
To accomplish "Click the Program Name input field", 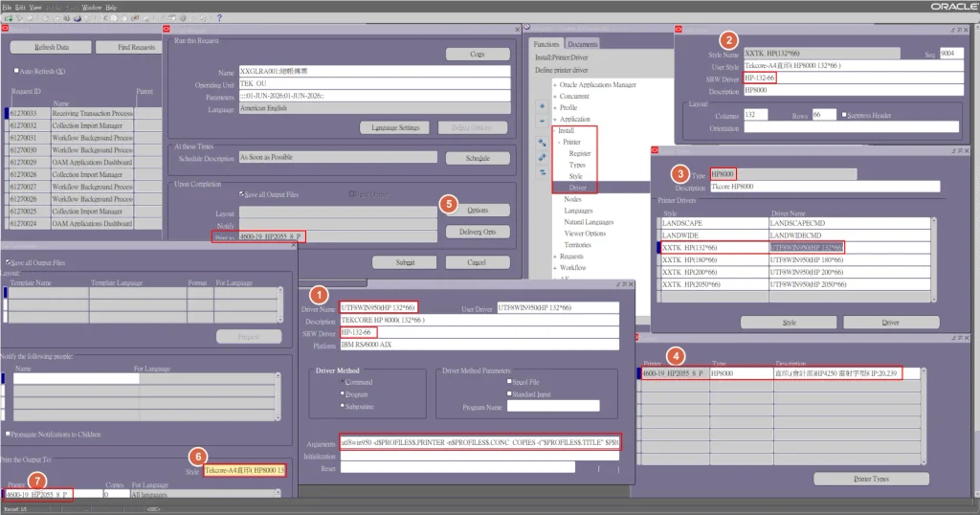I will pyautogui.click(x=553, y=406).
